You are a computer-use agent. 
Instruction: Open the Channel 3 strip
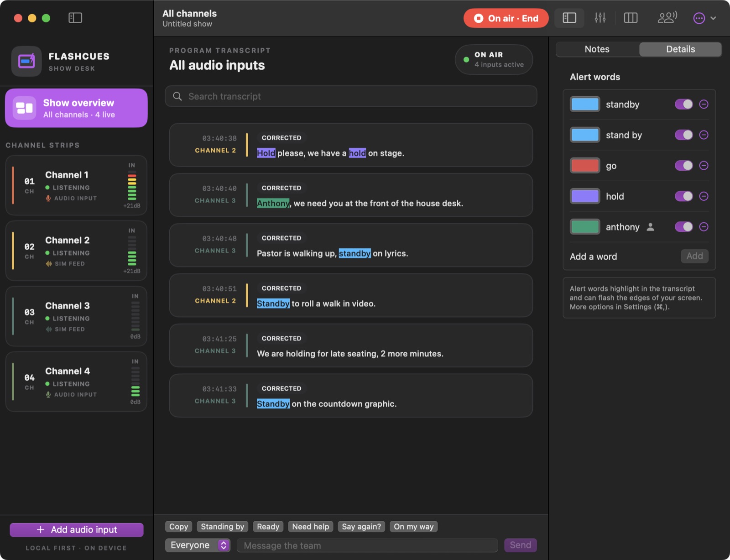click(76, 316)
